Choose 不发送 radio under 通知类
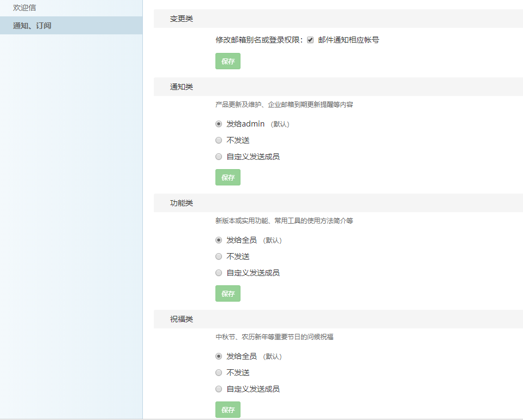 coord(219,141)
